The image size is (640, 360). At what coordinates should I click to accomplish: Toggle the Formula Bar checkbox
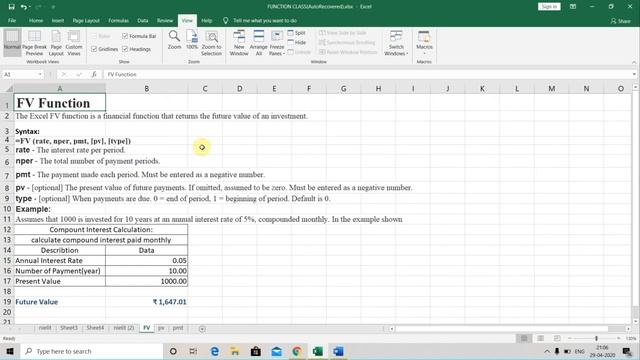coord(125,36)
